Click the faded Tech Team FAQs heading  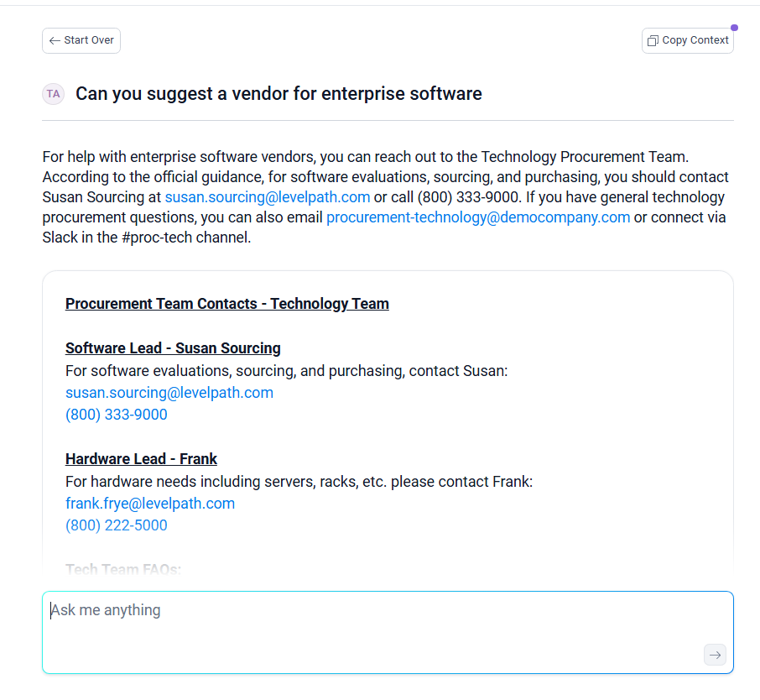123,570
